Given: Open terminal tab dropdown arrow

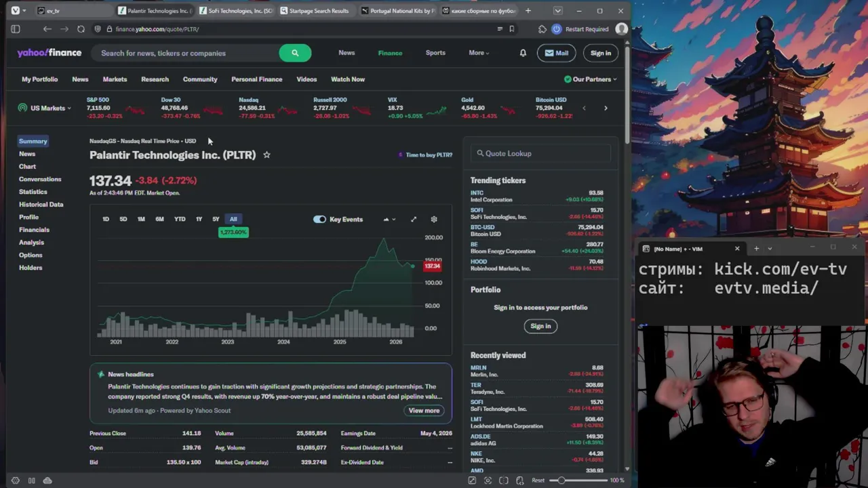Looking at the screenshot, I should pos(770,249).
